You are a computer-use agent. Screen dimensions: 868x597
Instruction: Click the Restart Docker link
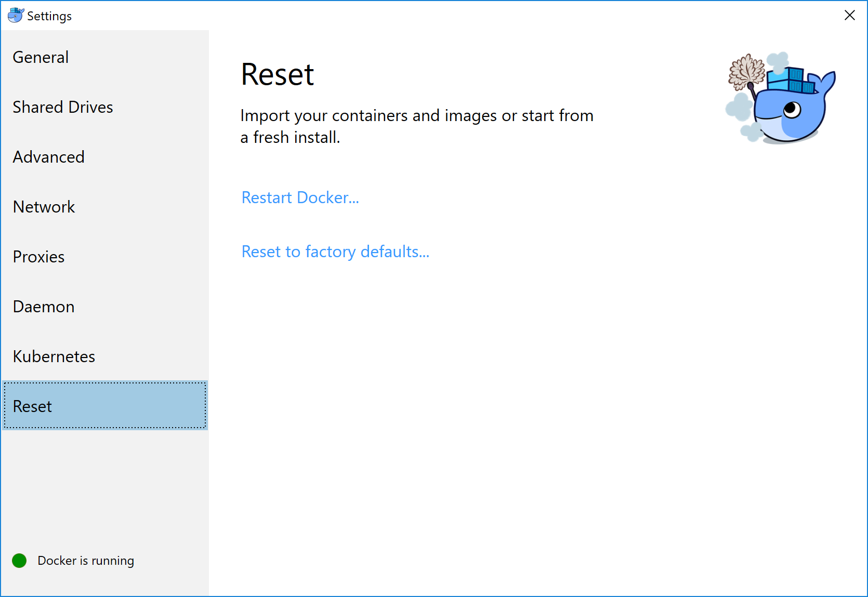[x=300, y=197]
